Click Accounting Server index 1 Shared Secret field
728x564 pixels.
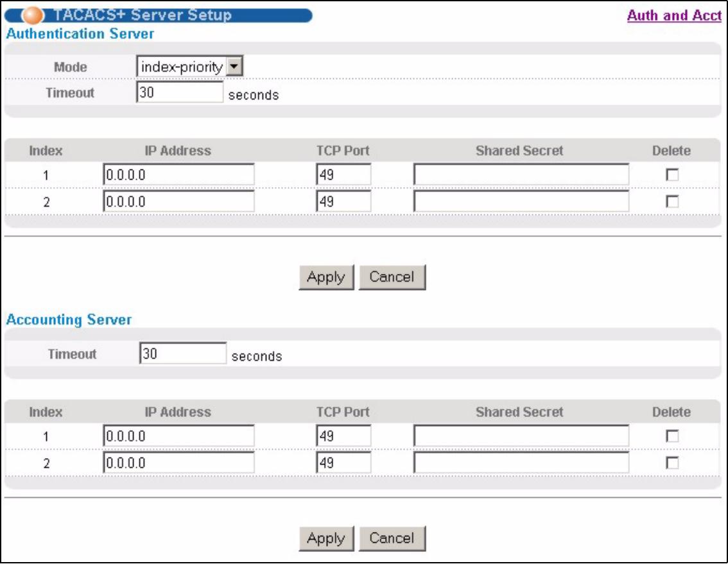(x=521, y=436)
